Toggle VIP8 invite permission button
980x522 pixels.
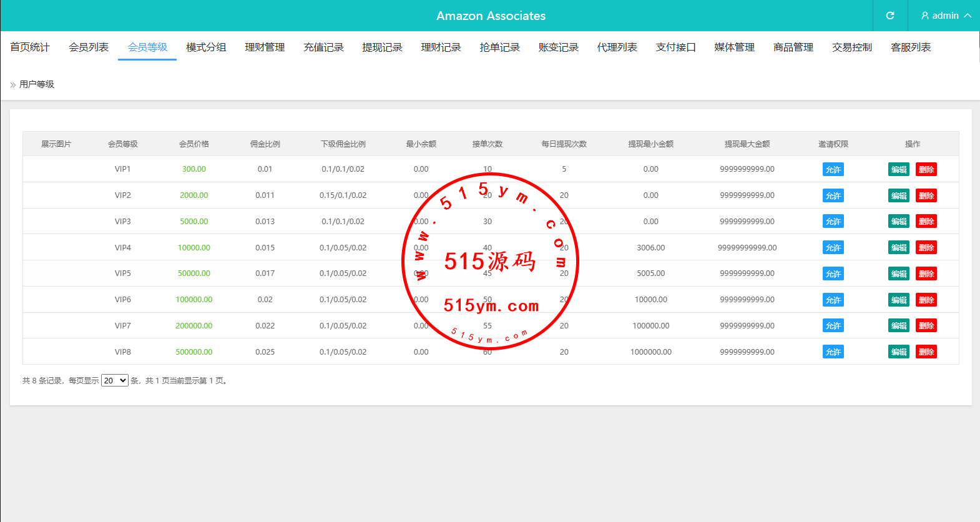pyautogui.click(x=833, y=352)
